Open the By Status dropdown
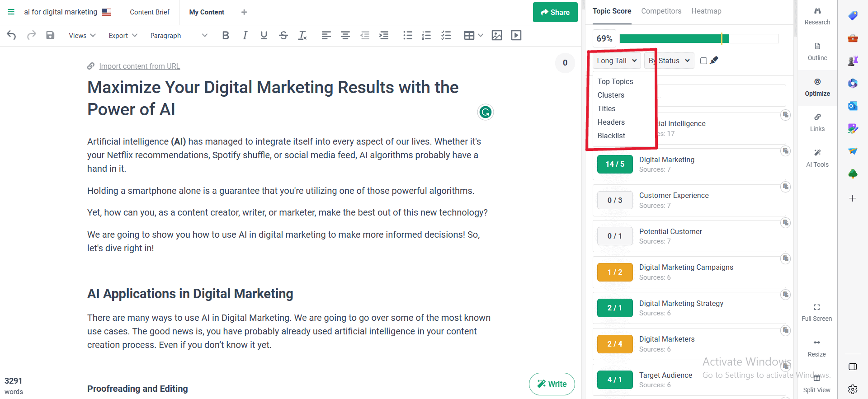868x399 pixels. (x=670, y=61)
